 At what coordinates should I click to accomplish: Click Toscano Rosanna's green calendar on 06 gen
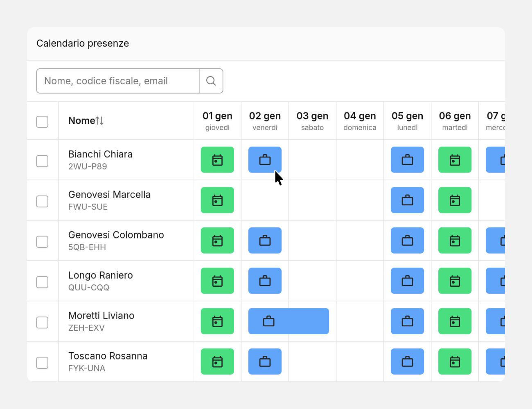tap(455, 362)
